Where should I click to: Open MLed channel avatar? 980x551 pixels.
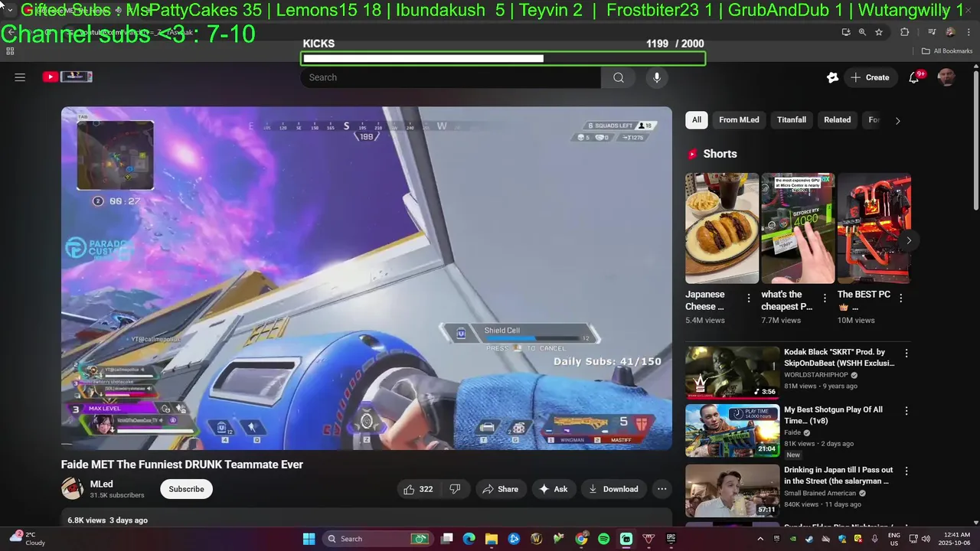(x=72, y=489)
